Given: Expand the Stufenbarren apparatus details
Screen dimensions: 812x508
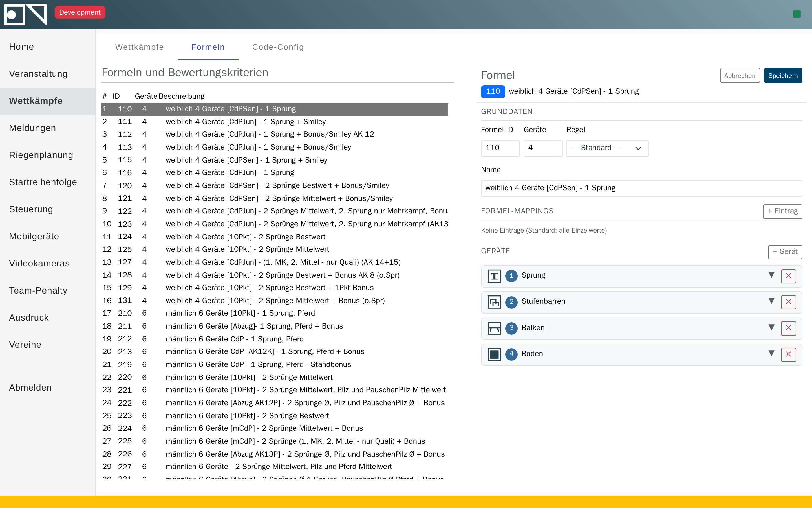Looking at the screenshot, I should [771, 301].
